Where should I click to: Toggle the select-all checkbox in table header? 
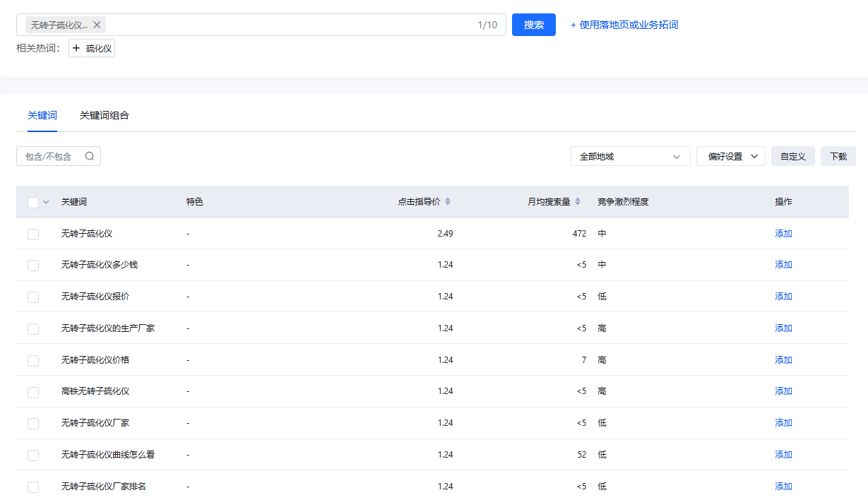point(33,202)
